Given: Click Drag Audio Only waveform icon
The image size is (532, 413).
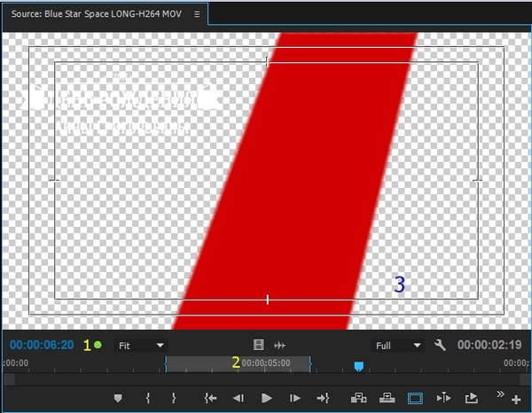Looking at the screenshot, I should click(279, 346).
